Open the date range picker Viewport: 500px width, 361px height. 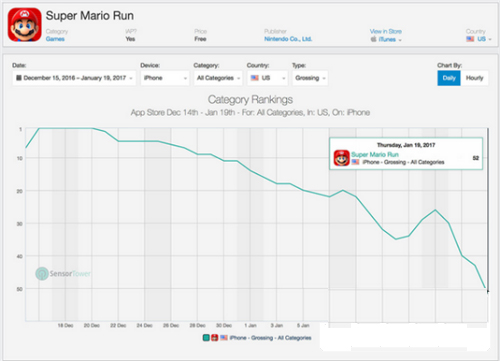point(74,78)
